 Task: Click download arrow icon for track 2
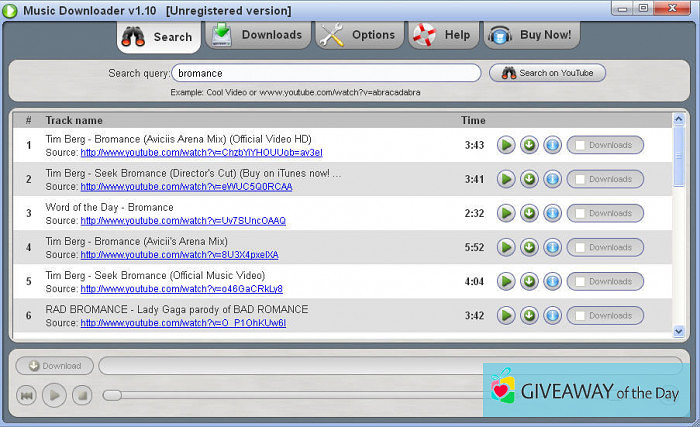pos(529,179)
